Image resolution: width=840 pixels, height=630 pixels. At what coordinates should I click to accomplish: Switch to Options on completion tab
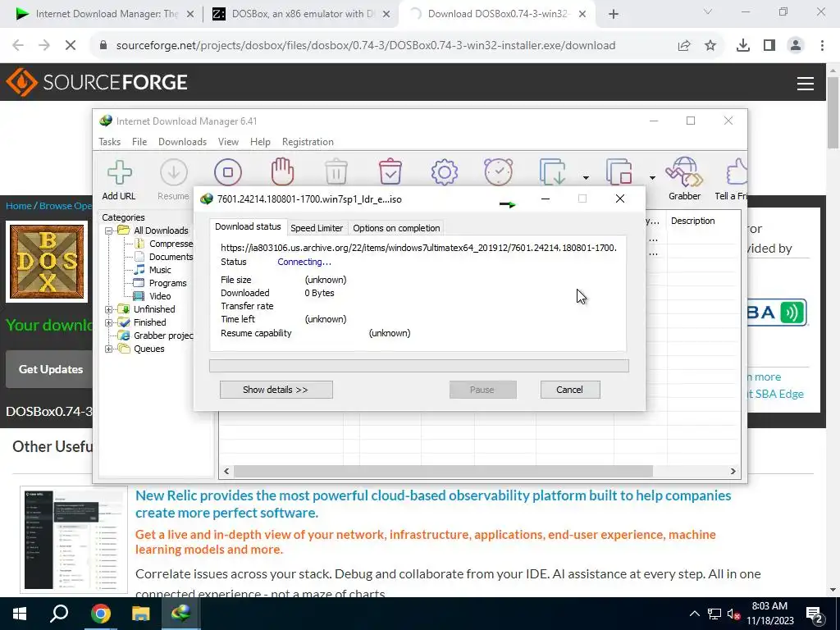tap(396, 228)
